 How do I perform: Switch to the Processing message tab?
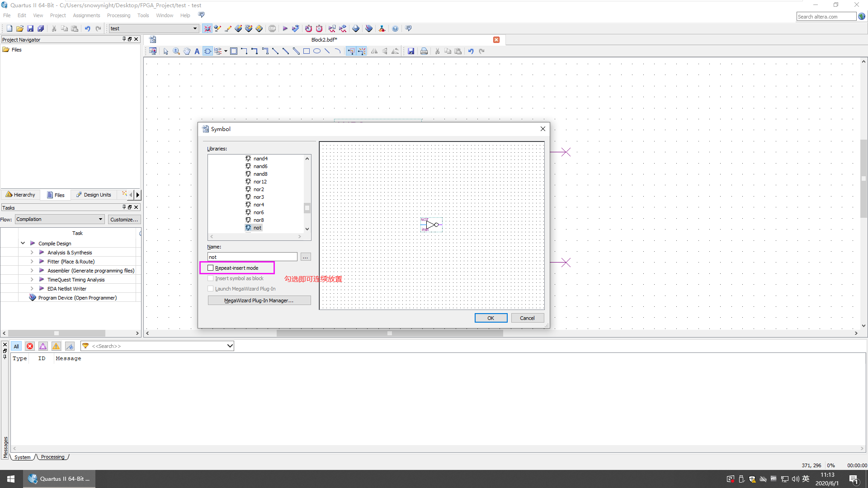[52, 456]
